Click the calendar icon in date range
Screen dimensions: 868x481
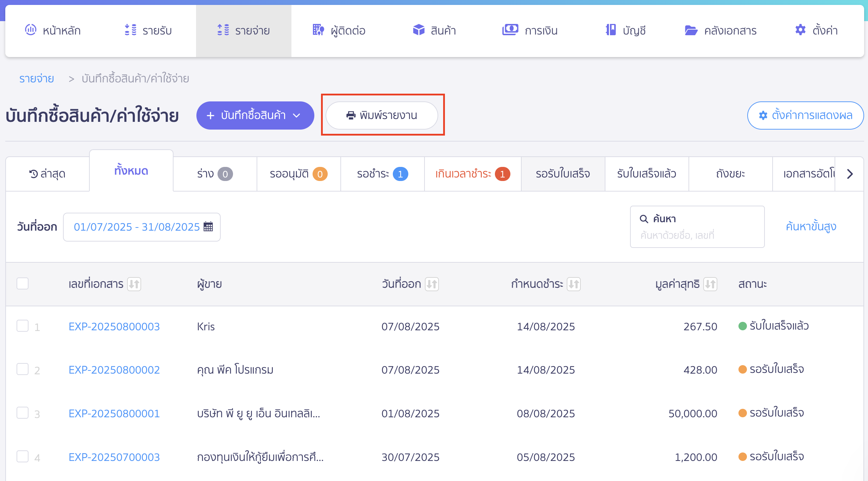[208, 227]
